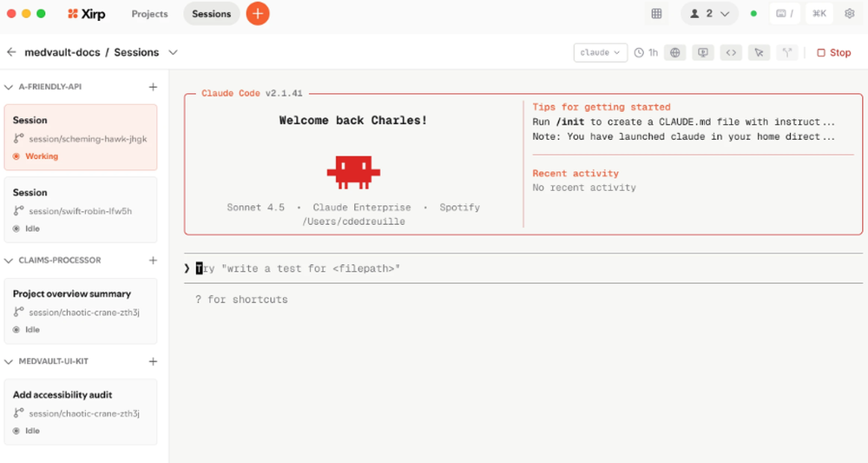Click the clock 1h timer indicator
The width and height of the screenshot is (868, 463).
pyautogui.click(x=646, y=53)
